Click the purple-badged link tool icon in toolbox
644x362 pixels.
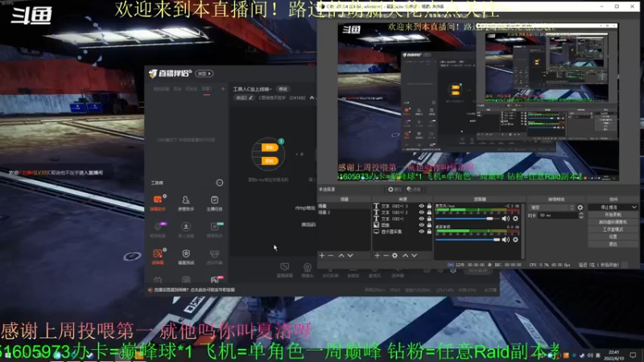coord(158,227)
